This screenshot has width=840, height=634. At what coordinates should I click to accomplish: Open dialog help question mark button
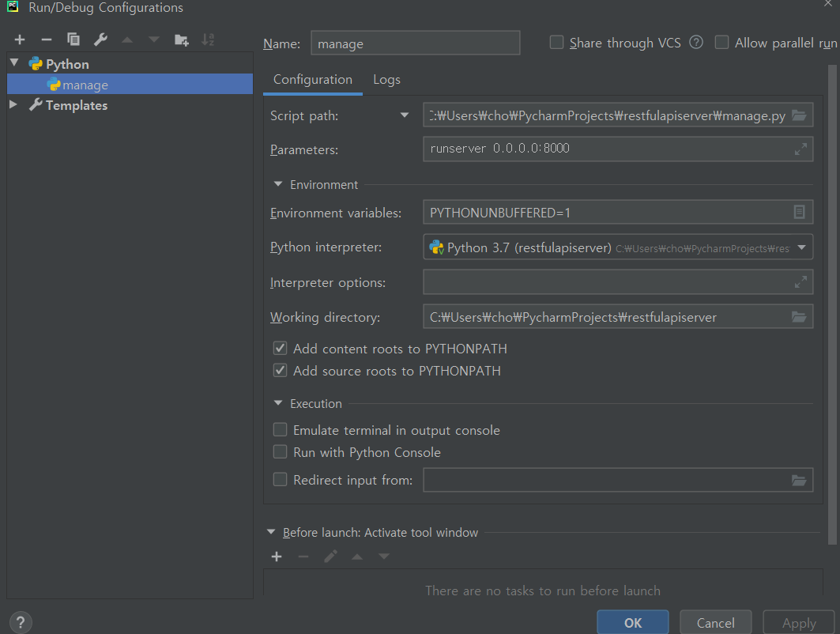(x=21, y=622)
